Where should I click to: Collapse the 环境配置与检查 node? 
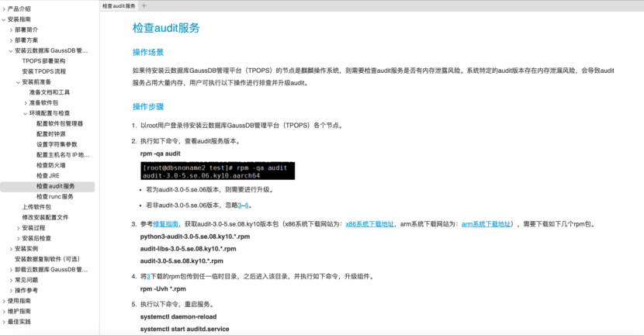(x=26, y=113)
